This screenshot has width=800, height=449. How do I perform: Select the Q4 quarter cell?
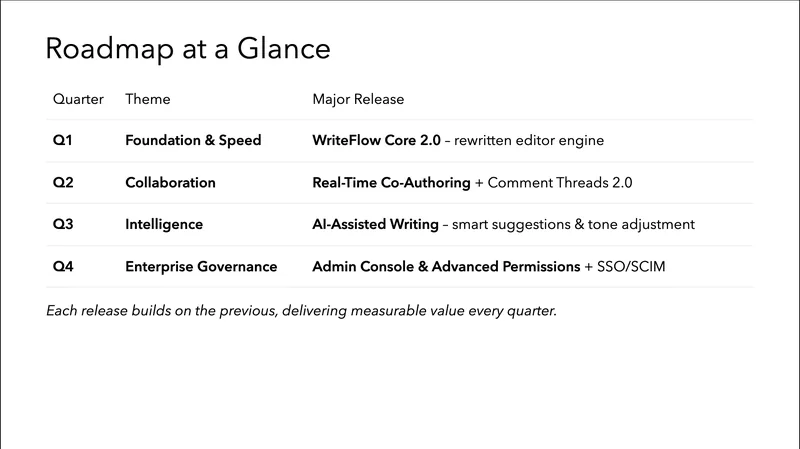62,267
